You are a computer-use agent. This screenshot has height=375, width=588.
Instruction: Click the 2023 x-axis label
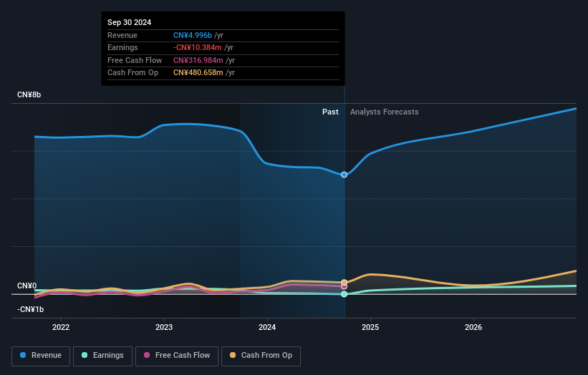[164, 327]
